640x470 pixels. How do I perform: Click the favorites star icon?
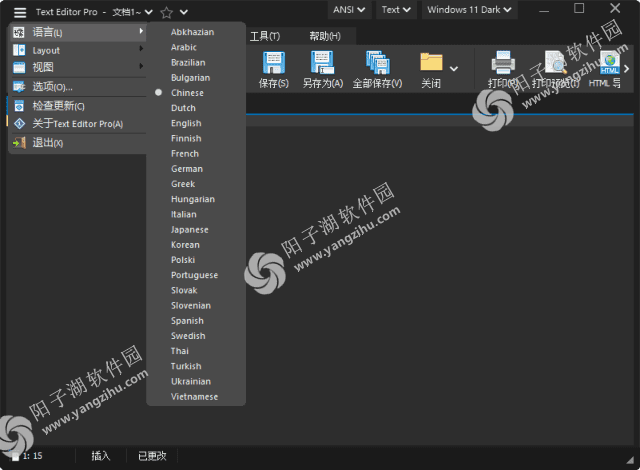tap(166, 13)
